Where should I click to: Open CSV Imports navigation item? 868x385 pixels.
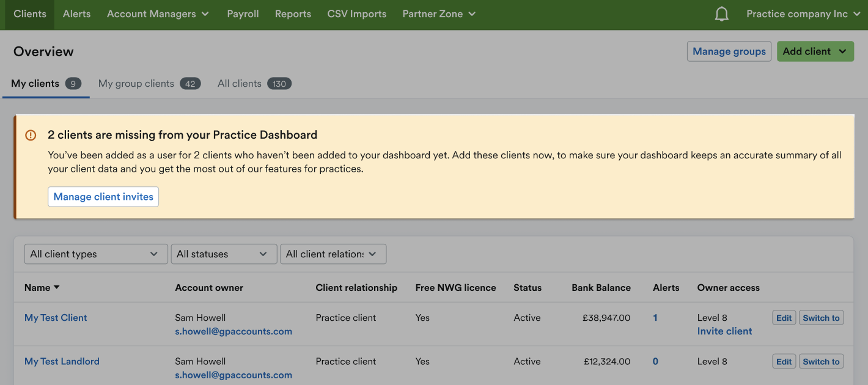(x=357, y=14)
